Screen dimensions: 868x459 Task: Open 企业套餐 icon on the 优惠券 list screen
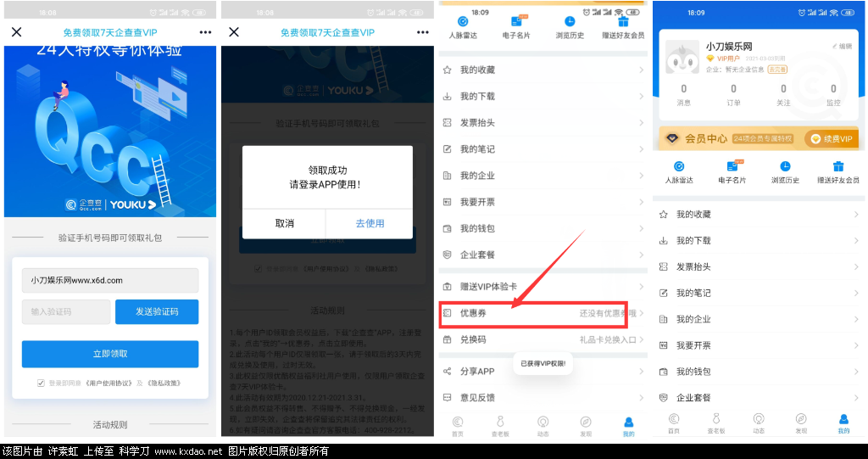tap(448, 255)
